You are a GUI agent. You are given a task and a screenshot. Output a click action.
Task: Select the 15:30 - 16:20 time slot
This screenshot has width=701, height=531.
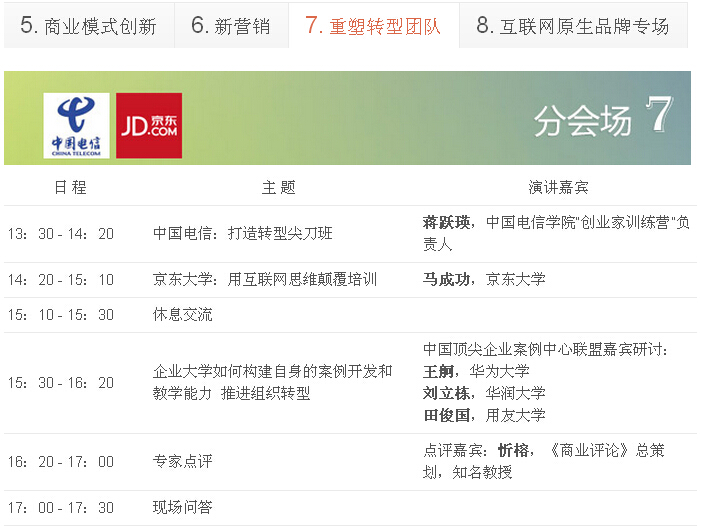tap(61, 383)
